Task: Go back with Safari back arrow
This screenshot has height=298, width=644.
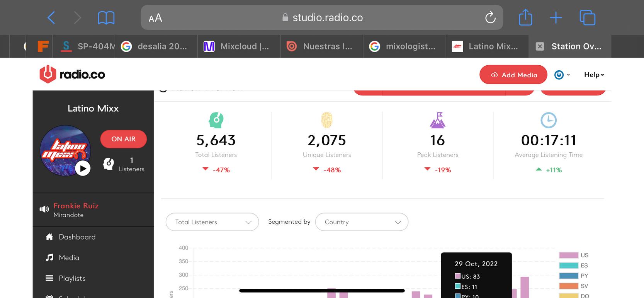Action: pos(51,18)
